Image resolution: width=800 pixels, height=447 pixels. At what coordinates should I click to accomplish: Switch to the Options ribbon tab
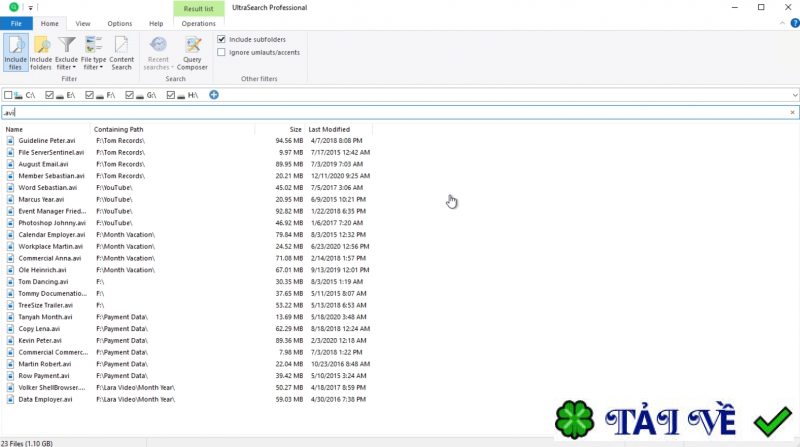click(120, 23)
